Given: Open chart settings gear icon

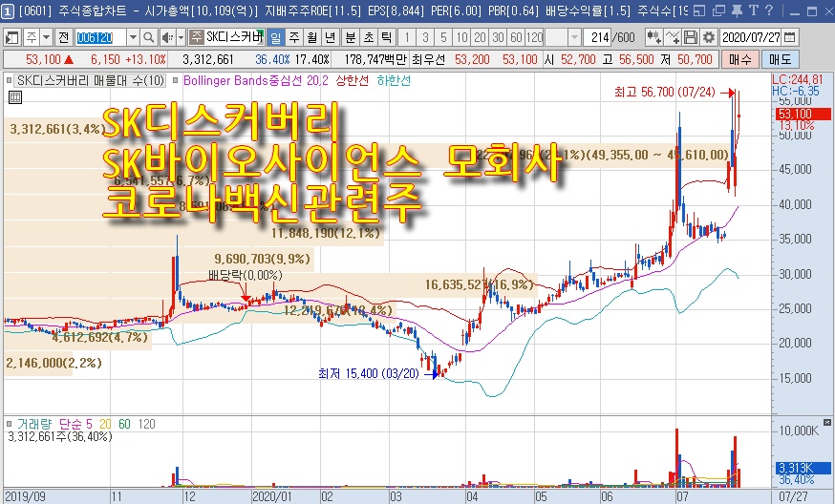Looking at the screenshot, I should (x=708, y=37).
